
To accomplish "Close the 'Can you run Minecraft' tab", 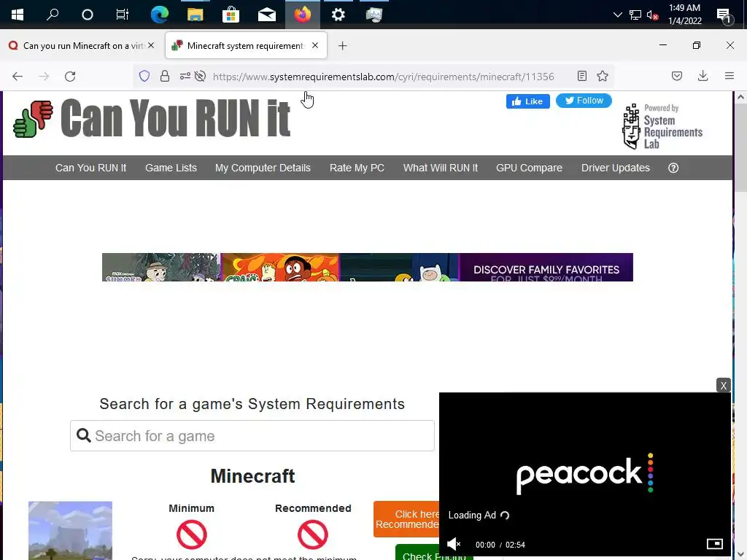I will [151, 45].
